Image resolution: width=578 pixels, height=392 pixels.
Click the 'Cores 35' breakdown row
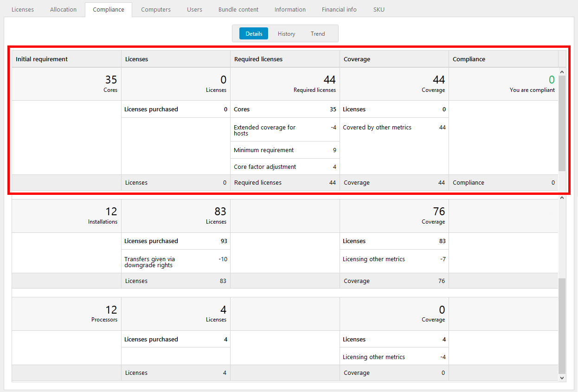pos(285,109)
